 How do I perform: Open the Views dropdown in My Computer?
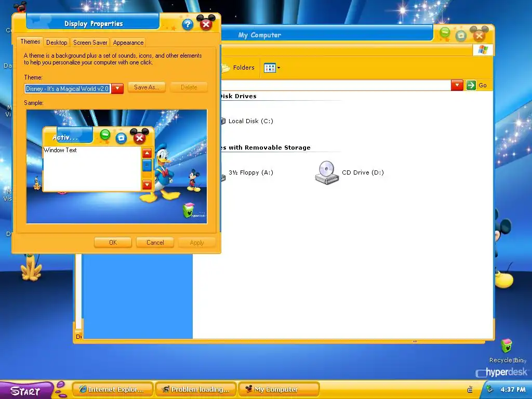pyautogui.click(x=272, y=68)
